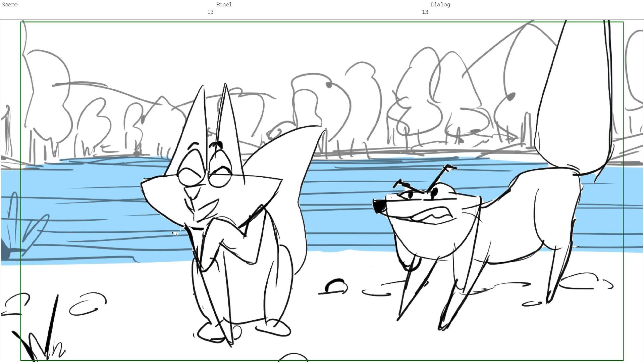This screenshot has height=363, width=644.
Task: Select the number 13 under Dialog
Action: point(425,12)
